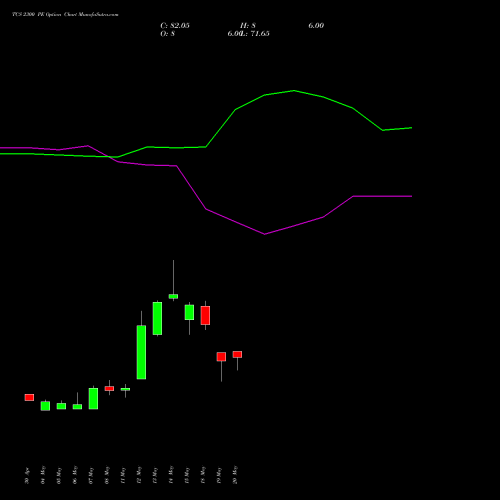Click the '08 May' date label
Image resolution: width=500 pixels, height=500 pixels.
[x=107, y=475]
